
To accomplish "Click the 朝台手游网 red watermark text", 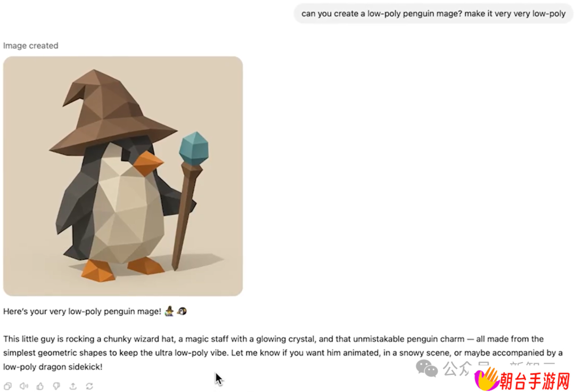I will 535,381.
